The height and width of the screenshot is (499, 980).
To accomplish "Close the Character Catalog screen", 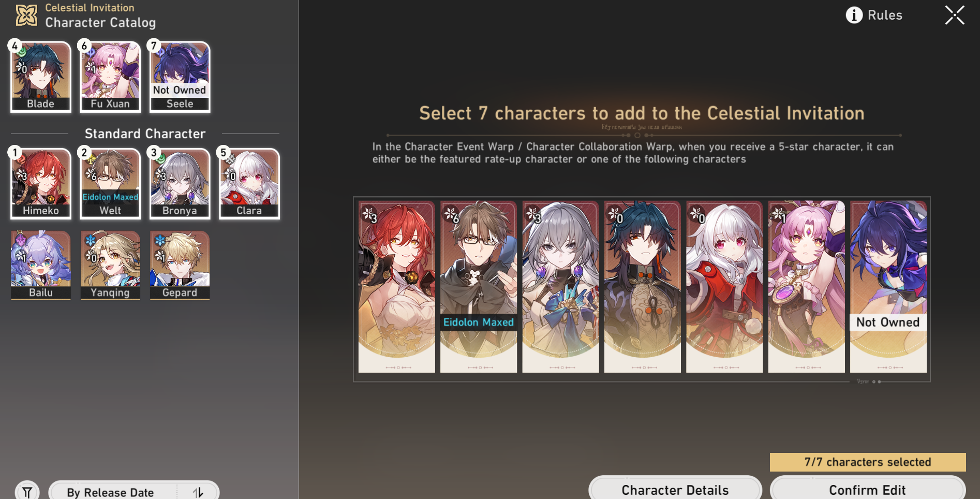I will tap(955, 15).
